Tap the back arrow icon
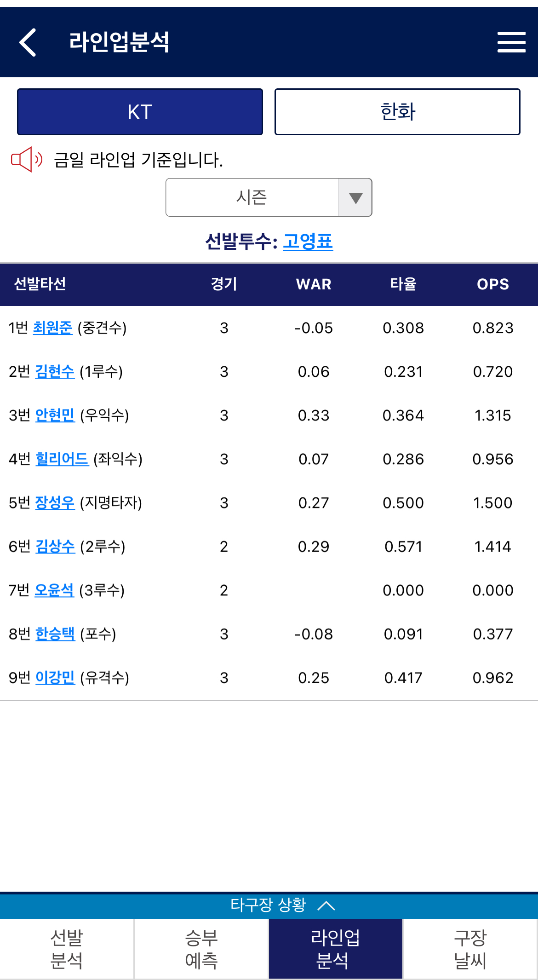The width and height of the screenshot is (538, 980). tap(28, 42)
